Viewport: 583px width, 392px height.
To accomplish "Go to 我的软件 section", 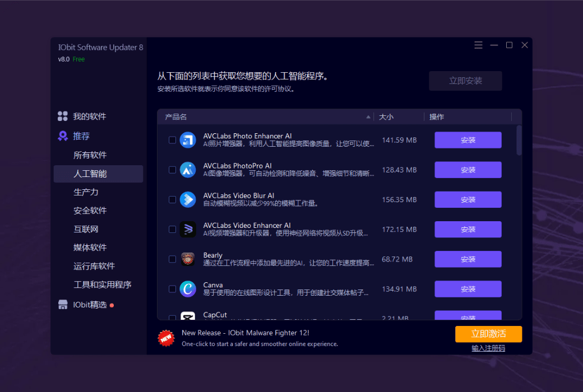I will [89, 116].
